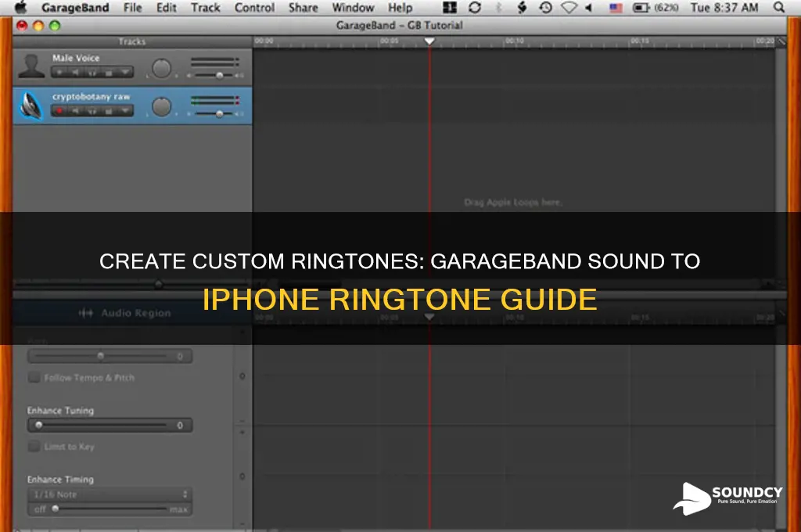Image resolution: width=801 pixels, height=532 pixels.
Task: Mute the cryptobotany raw track
Action: [x=76, y=110]
